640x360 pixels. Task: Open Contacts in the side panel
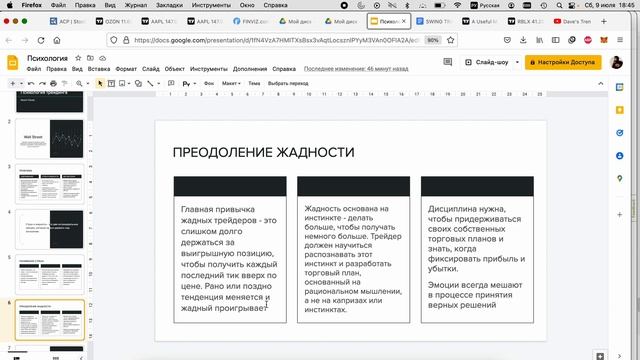click(620, 156)
